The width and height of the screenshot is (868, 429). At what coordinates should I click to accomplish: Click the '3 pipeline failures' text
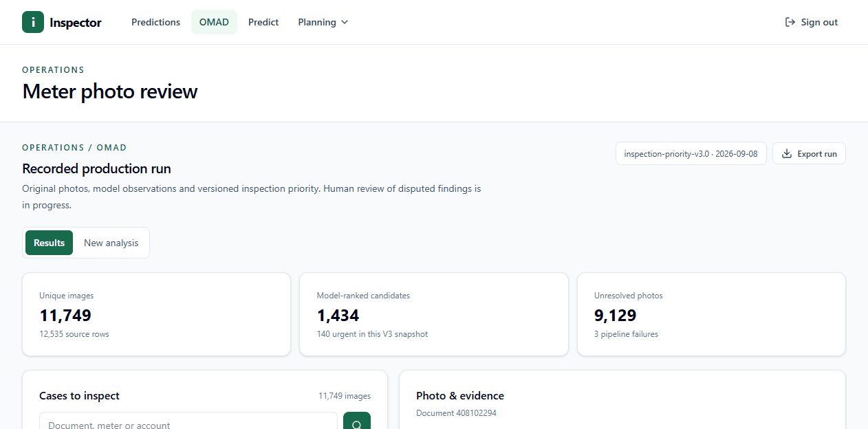tap(626, 334)
